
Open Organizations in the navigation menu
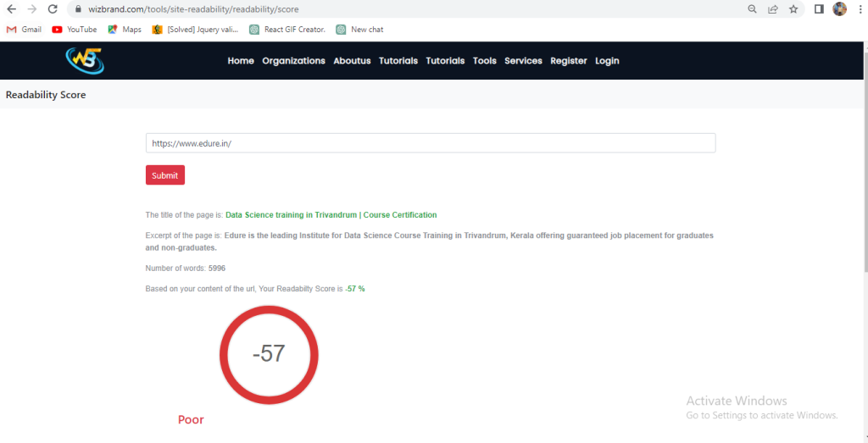pyautogui.click(x=293, y=61)
